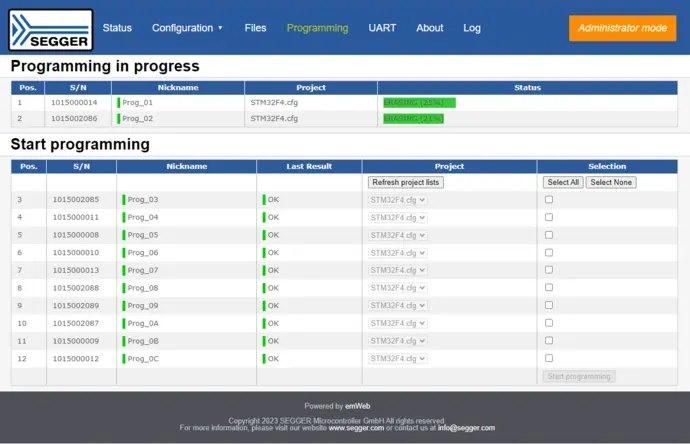Go to the Files tab
The width and height of the screenshot is (690, 444).
(255, 28)
